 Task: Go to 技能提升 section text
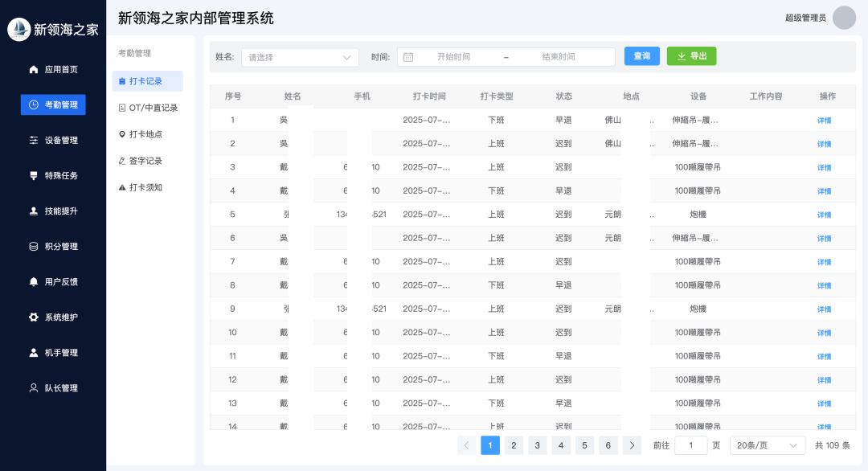click(x=61, y=211)
